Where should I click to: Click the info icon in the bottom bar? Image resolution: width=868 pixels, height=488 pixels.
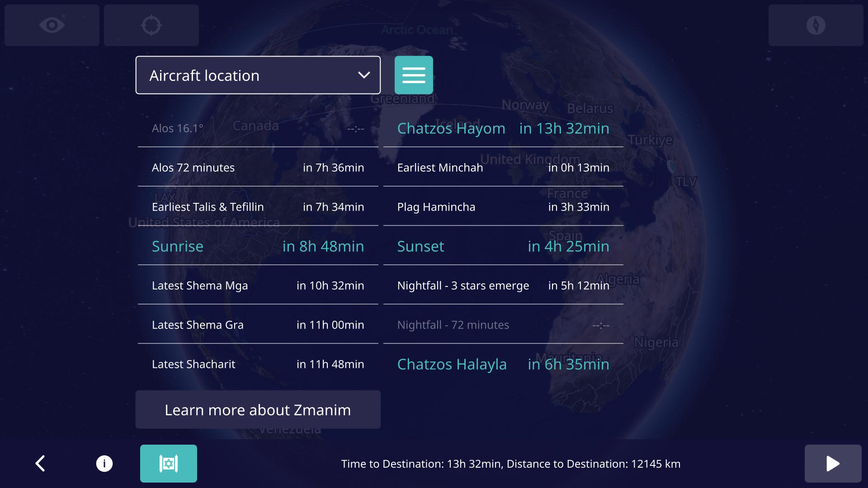click(104, 463)
